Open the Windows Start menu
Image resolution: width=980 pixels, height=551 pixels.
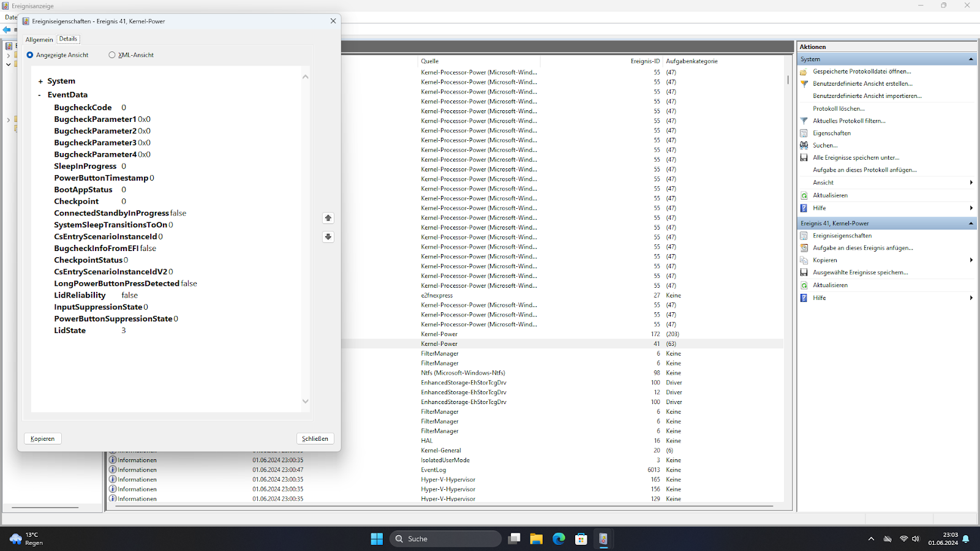pos(377,539)
